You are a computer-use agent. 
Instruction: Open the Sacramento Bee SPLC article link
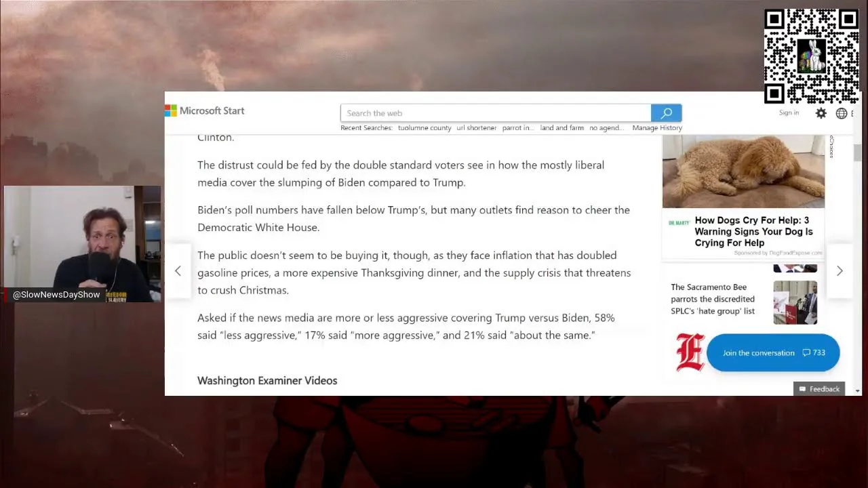click(x=713, y=299)
